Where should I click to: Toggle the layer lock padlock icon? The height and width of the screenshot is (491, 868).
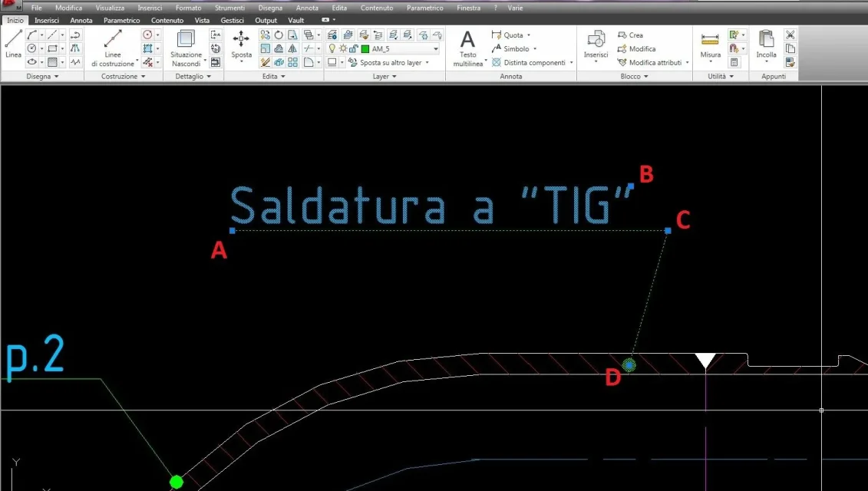pos(353,48)
